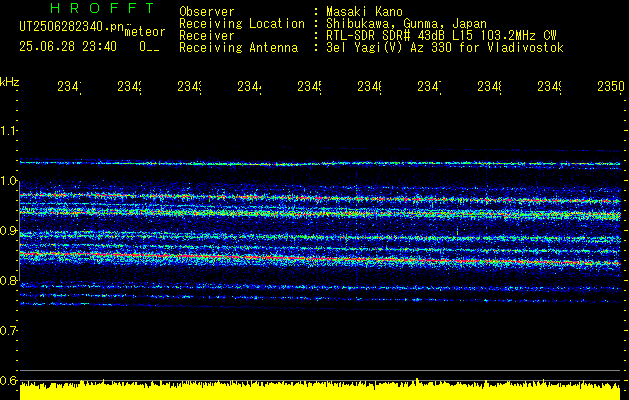Click the green 'meteor' label
The height and width of the screenshot is (400, 629).
[x=145, y=32]
